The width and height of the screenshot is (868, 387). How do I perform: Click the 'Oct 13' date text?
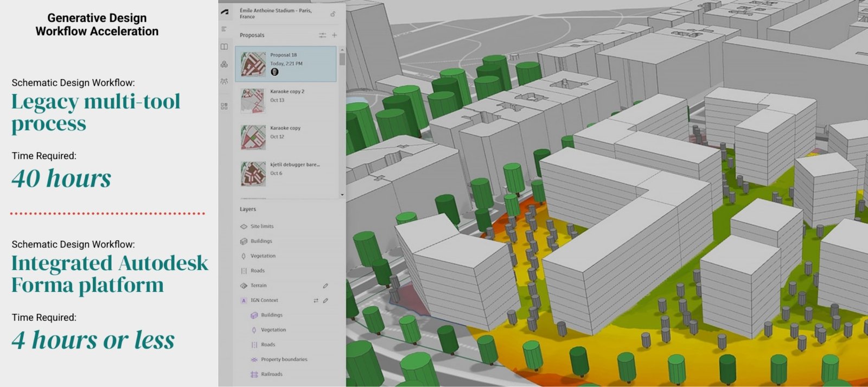tap(277, 100)
